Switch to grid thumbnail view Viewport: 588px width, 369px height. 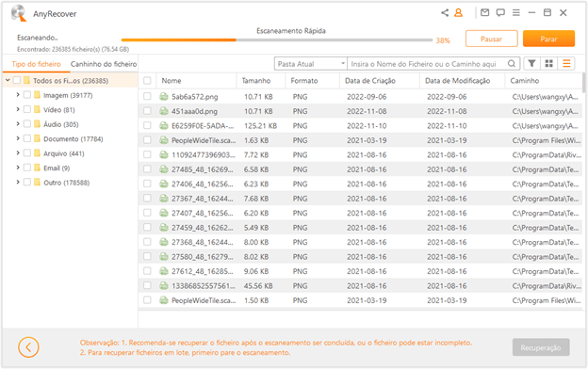(549, 64)
